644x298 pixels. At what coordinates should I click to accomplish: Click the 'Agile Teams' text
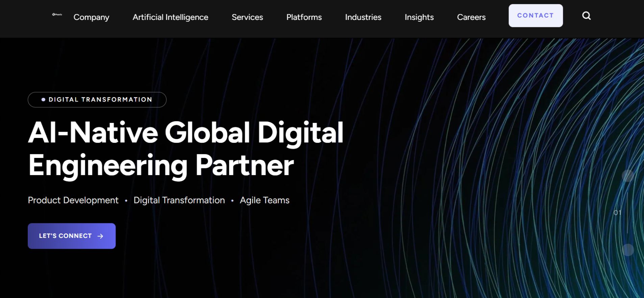[x=265, y=200]
